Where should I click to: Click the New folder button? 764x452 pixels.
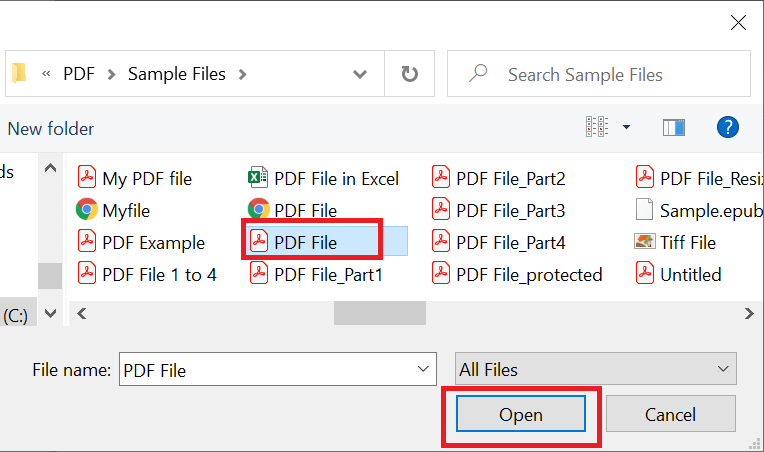pos(51,129)
